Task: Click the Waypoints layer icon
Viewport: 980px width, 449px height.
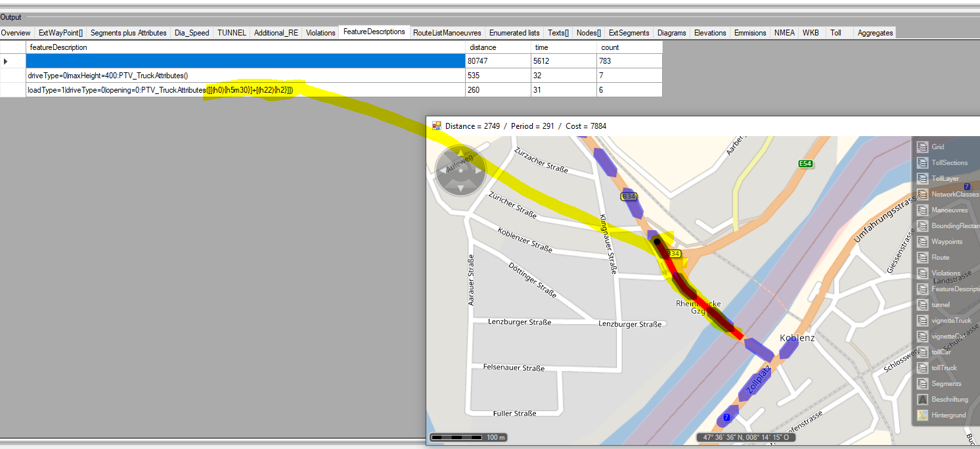Action: [922, 241]
